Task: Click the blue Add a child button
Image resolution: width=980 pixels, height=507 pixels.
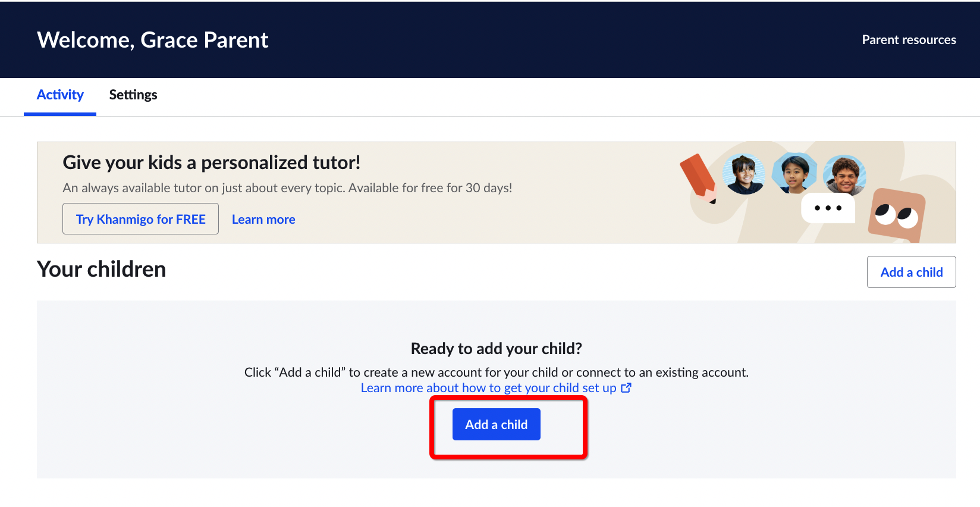Action: (497, 424)
